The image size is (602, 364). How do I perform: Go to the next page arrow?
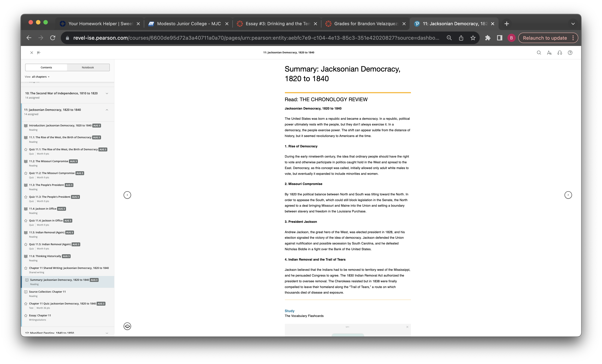click(568, 195)
